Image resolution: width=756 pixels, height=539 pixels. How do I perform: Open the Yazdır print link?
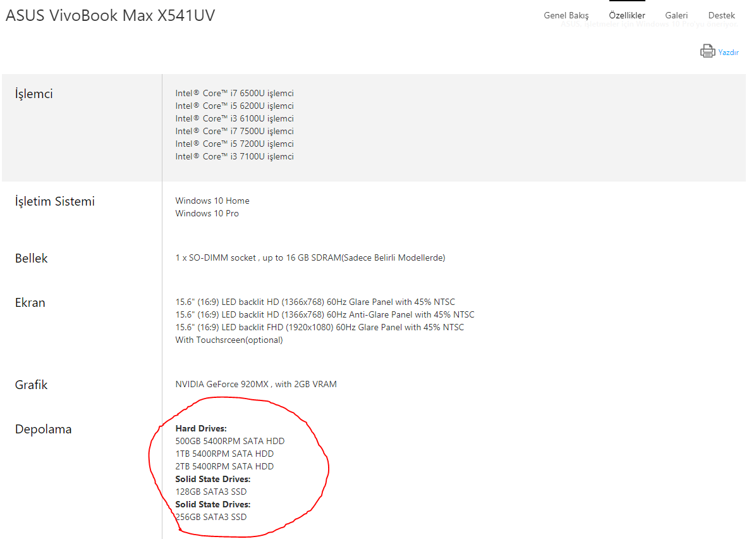coord(728,52)
